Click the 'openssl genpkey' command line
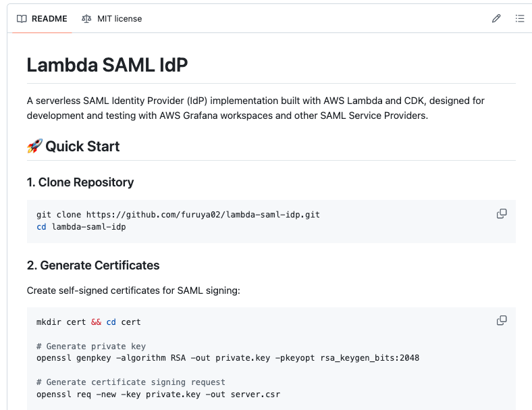This screenshot has width=532, height=410. tap(228, 358)
